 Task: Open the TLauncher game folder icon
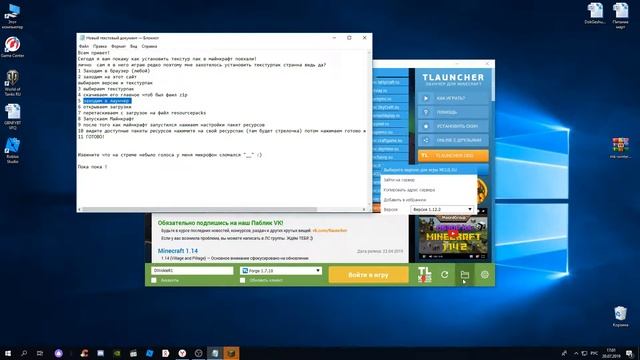[x=464, y=275]
